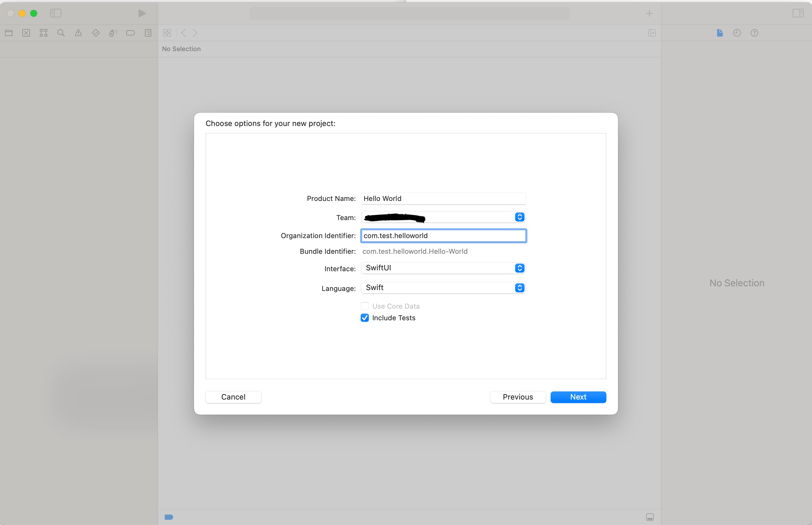Open the Source Control navigator
This screenshot has width=812, height=525.
[26, 33]
